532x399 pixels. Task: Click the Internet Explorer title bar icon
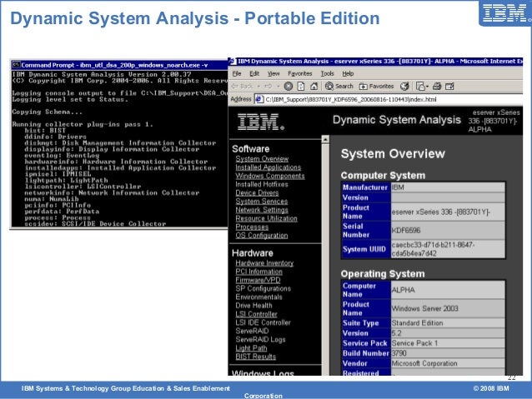point(232,62)
